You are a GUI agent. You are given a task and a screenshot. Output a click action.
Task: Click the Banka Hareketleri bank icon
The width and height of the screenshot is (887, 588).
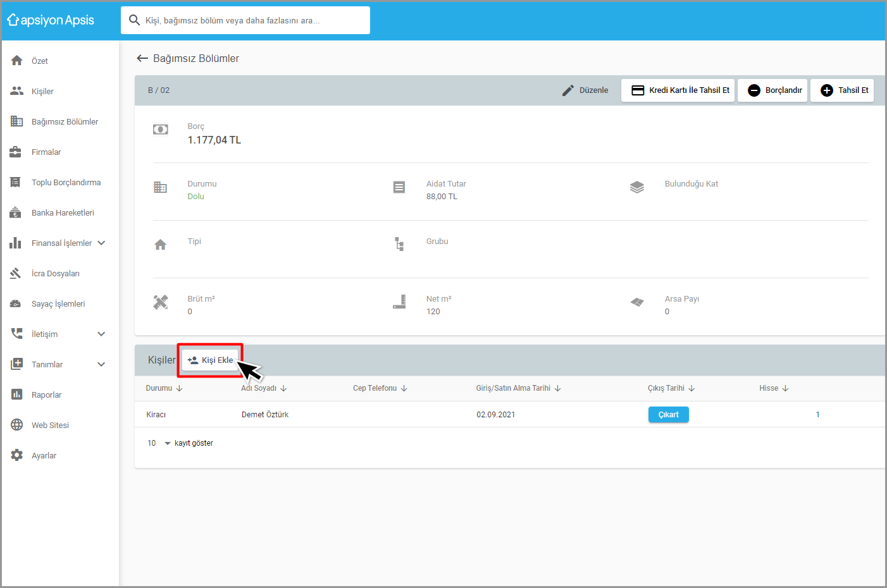(16, 212)
